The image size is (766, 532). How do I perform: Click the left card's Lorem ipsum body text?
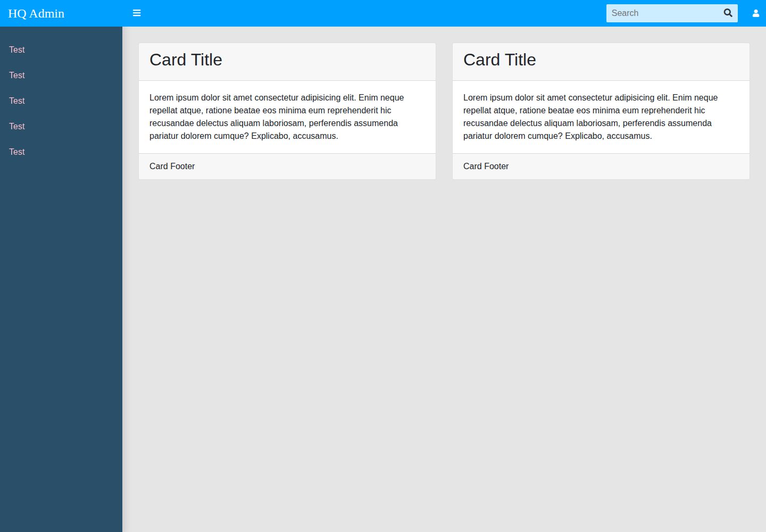tap(277, 117)
